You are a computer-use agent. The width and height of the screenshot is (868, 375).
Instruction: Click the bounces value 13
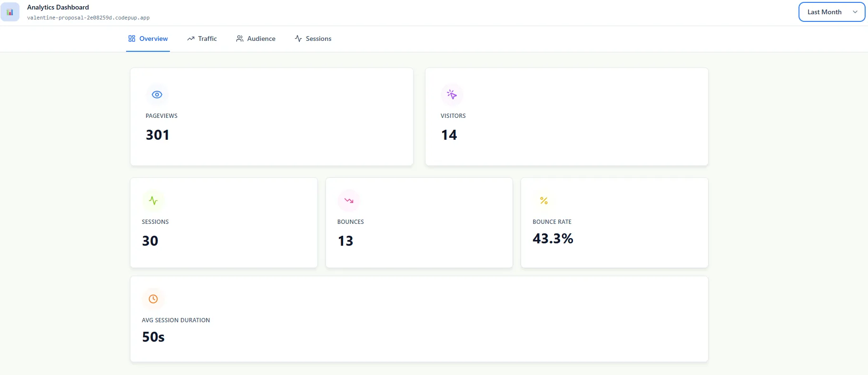pos(345,241)
